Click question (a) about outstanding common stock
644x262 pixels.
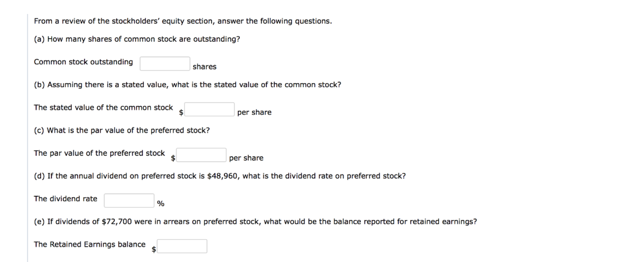point(137,39)
